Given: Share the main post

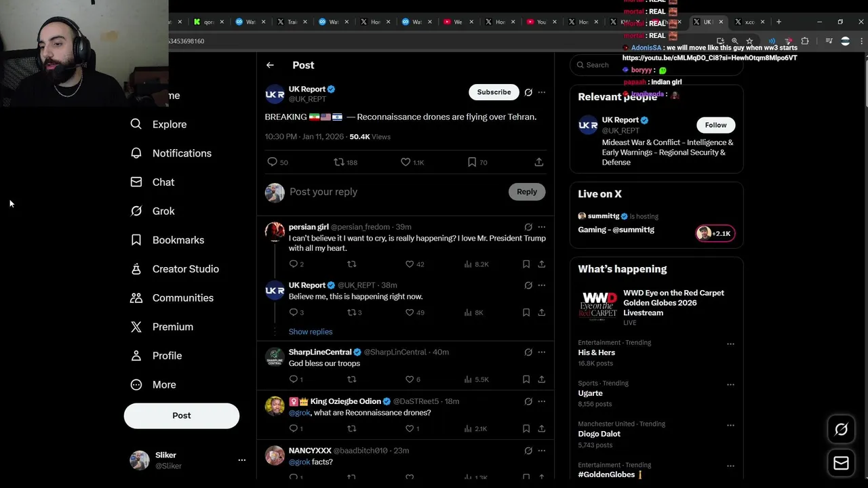Looking at the screenshot, I should pyautogui.click(x=538, y=162).
